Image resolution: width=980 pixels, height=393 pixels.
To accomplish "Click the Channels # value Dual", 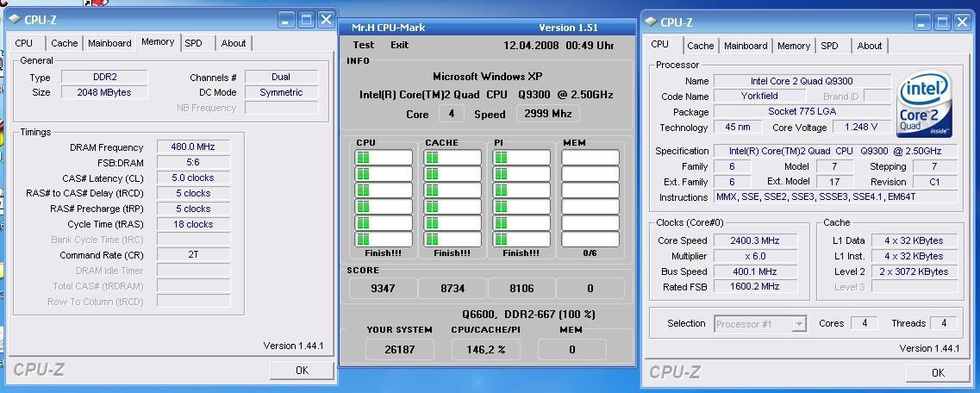I will [281, 77].
